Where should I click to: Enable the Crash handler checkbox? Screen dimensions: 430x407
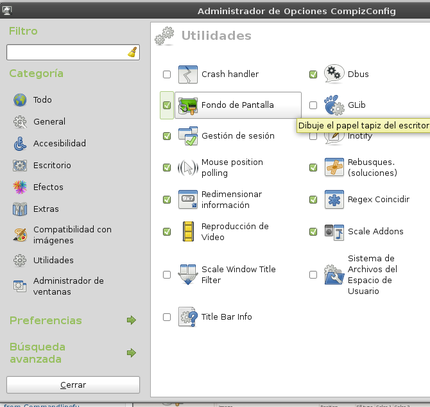point(167,74)
